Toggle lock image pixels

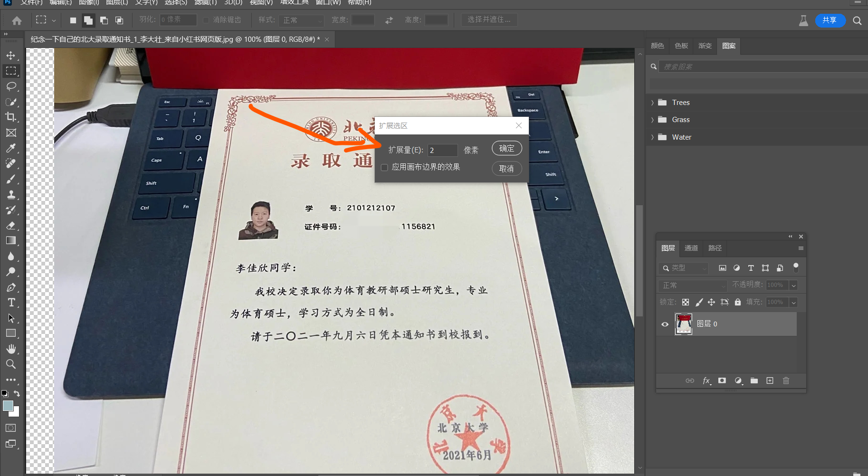pyautogui.click(x=699, y=302)
